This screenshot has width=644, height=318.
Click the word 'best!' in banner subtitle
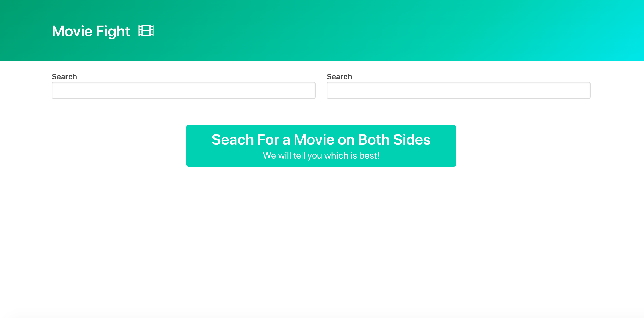tap(369, 156)
